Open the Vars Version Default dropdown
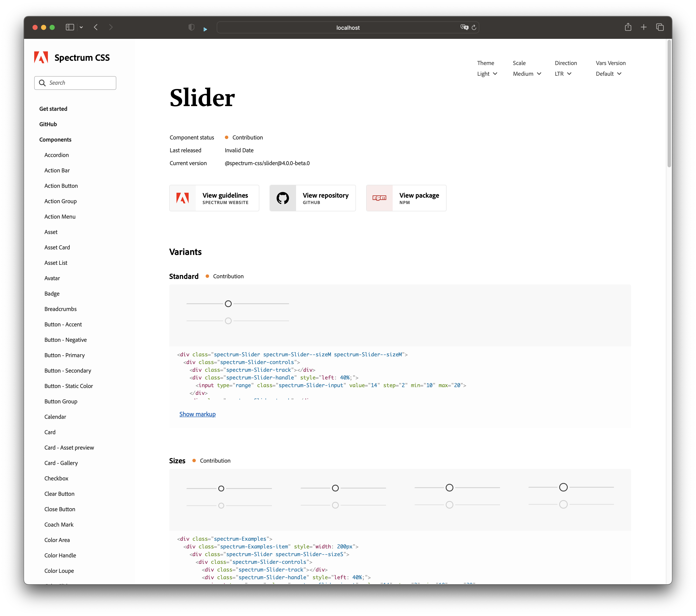The width and height of the screenshot is (696, 616). pyautogui.click(x=609, y=74)
